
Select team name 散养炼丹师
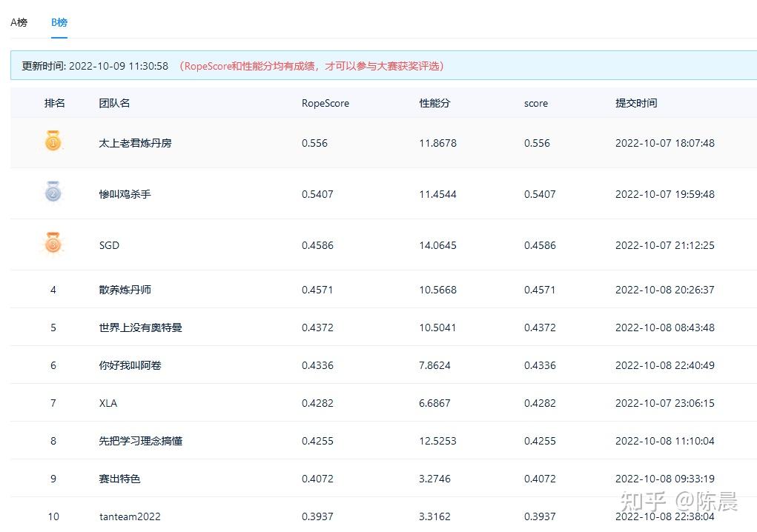coord(125,290)
